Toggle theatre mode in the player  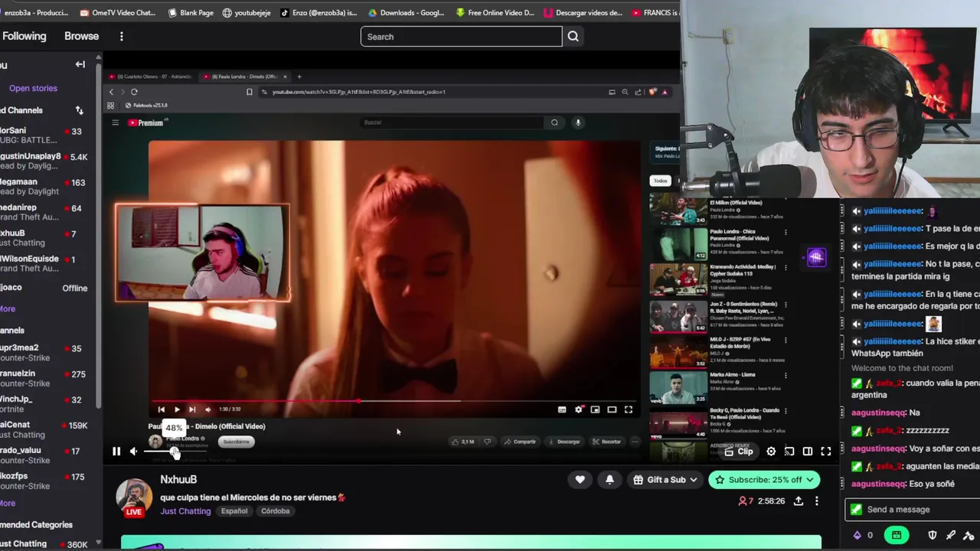coord(808,452)
